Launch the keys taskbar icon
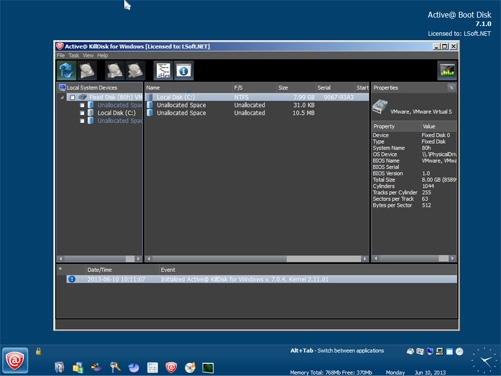Viewport: 501px width, 376px height. 115,367
